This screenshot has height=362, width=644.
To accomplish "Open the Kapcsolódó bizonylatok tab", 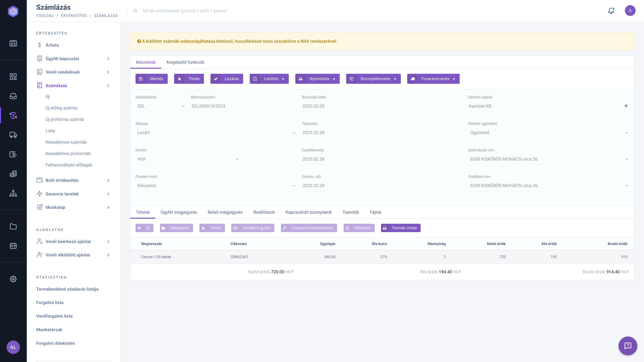I will 309,212.
